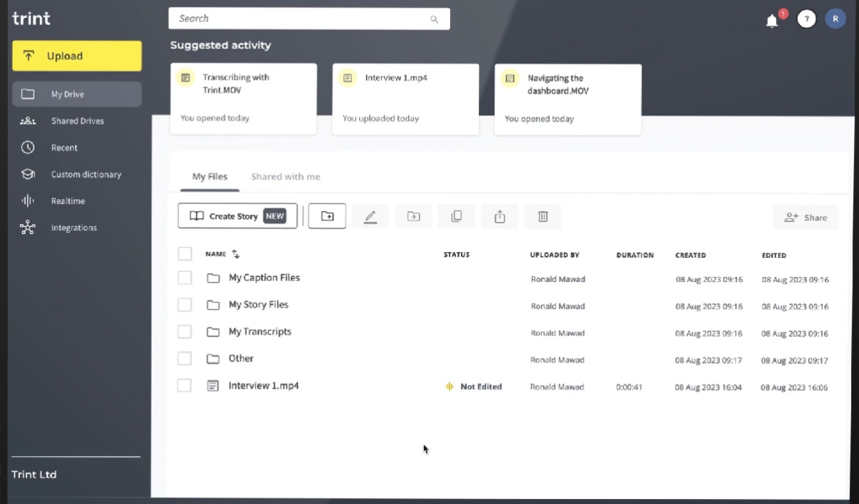This screenshot has width=859, height=504.
Task: Click the CREATED column header
Action: 691,255
